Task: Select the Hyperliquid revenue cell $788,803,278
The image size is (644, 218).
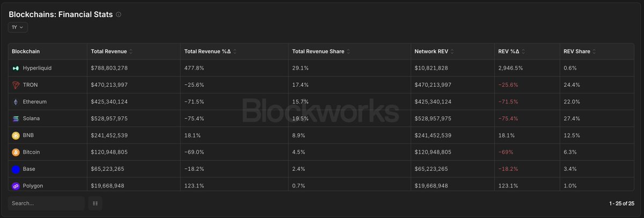Action: pos(109,69)
